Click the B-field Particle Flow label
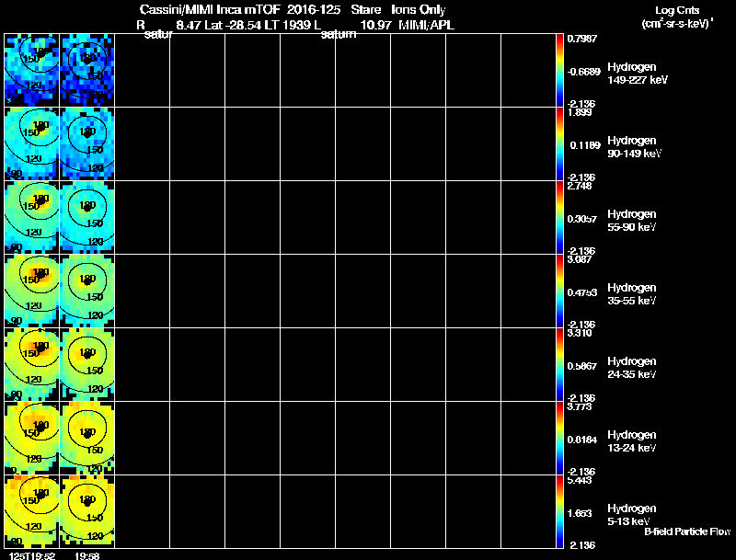Viewport: 736px width, 560px height. pyautogui.click(x=687, y=531)
